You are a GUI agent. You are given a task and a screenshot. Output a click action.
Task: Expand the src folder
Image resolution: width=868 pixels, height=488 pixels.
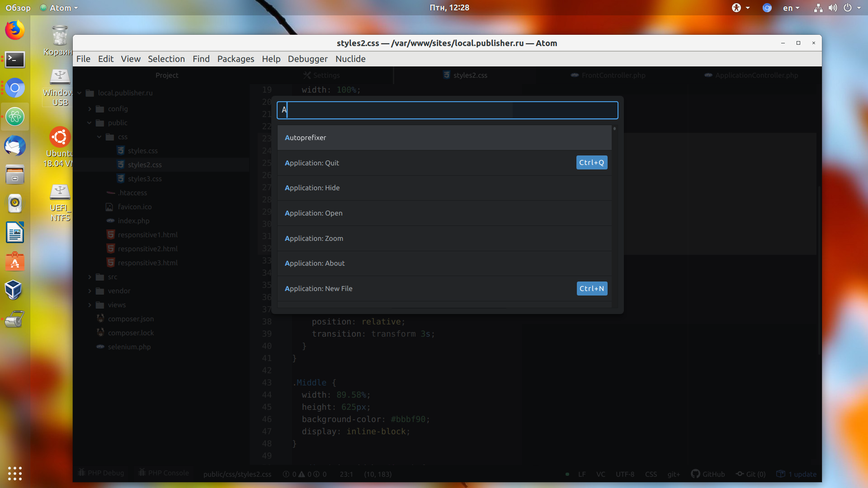pos(90,277)
